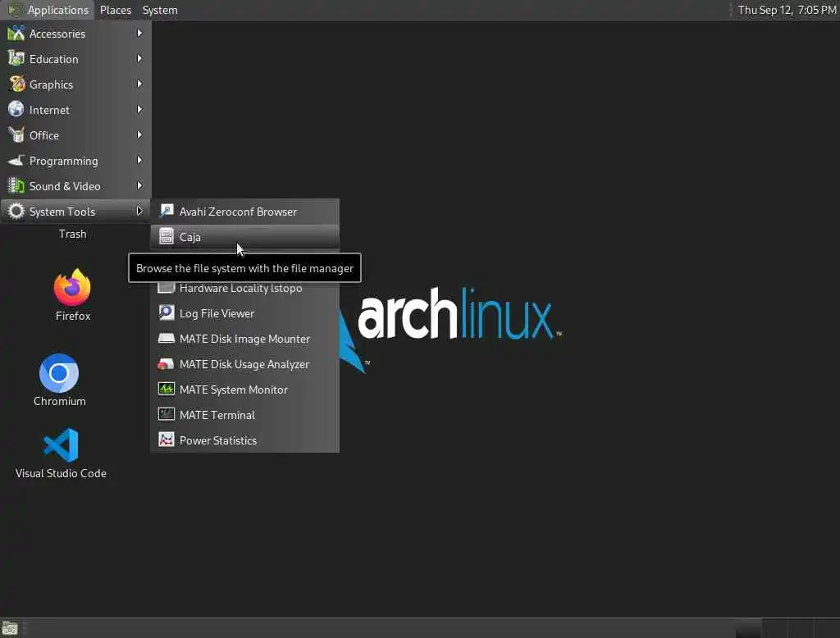This screenshot has width=840, height=638.
Task: Click the Applications menu logo icon
Action: (x=15, y=10)
